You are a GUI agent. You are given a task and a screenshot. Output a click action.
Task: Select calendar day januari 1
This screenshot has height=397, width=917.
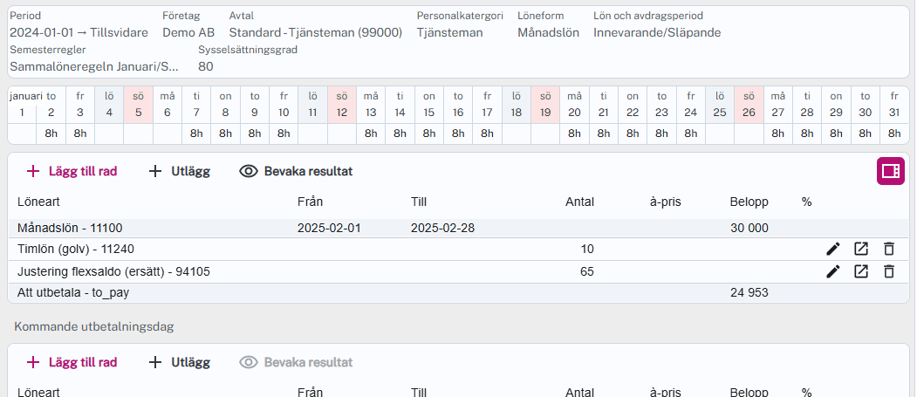click(x=22, y=104)
